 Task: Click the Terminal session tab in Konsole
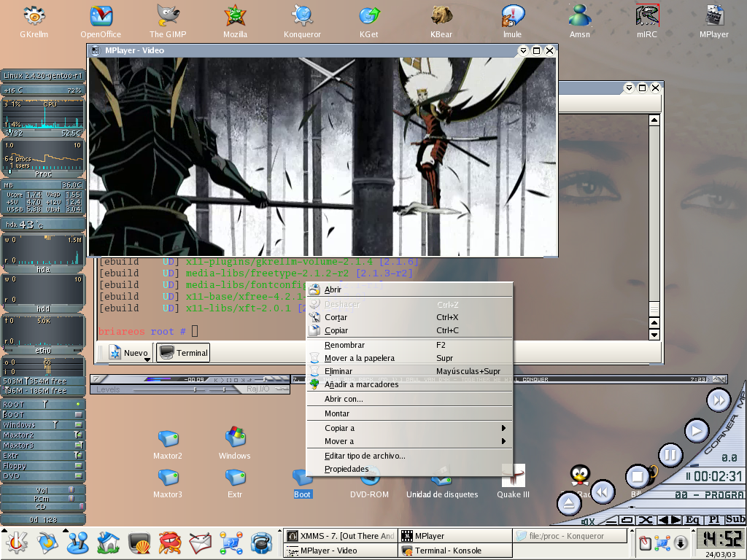(183, 353)
